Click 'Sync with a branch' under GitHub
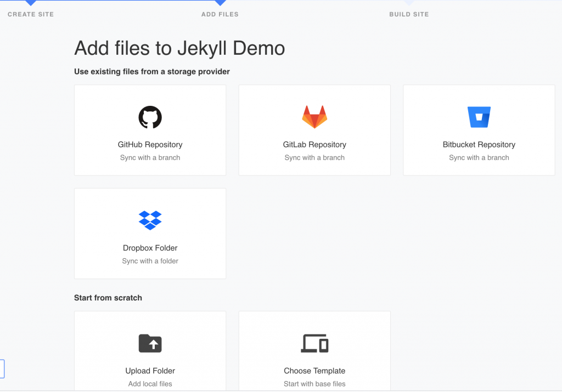 150,157
